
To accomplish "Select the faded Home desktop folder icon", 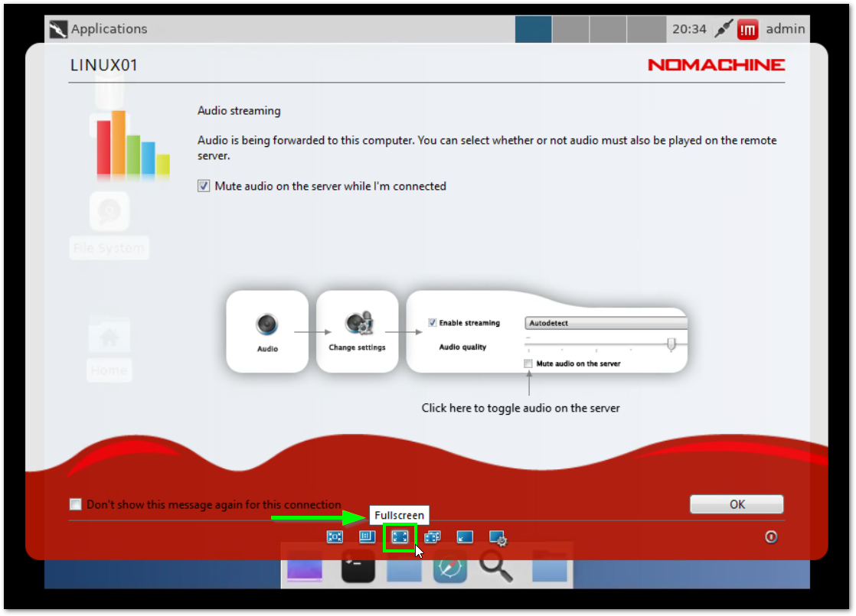I will 109,347.
